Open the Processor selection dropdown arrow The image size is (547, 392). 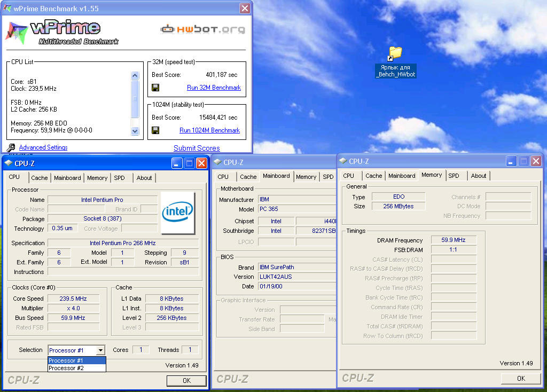[100, 350]
